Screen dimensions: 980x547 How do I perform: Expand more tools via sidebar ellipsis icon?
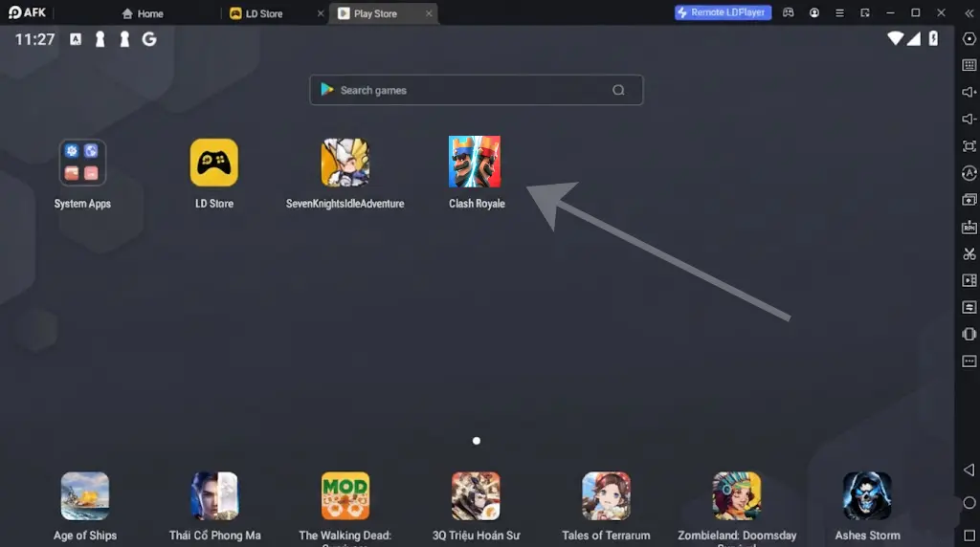click(x=969, y=361)
